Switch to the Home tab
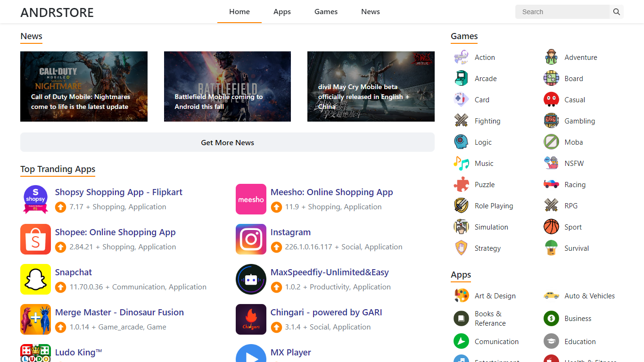Viewport: 644px width, 362px height. 239,12
